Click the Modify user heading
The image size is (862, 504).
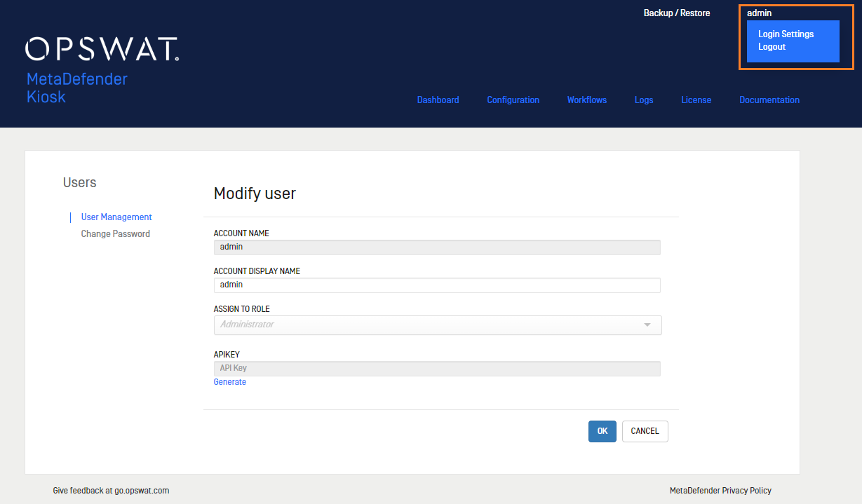[x=255, y=193]
